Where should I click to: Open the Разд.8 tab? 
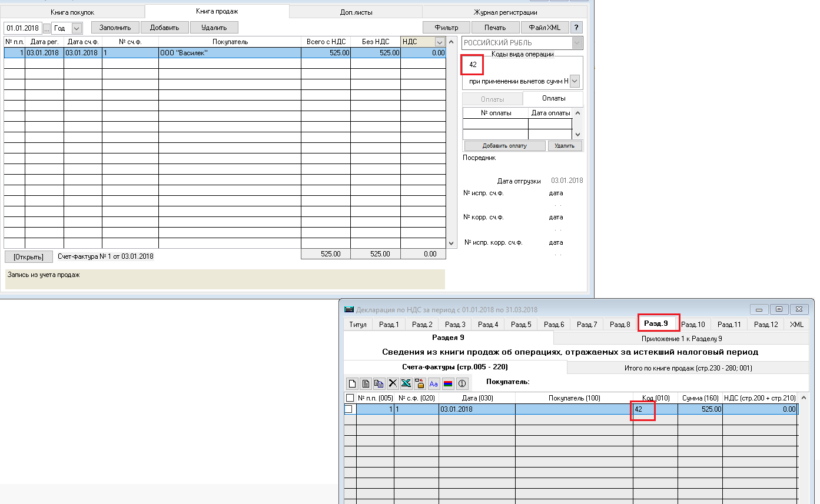tap(620, 324)
